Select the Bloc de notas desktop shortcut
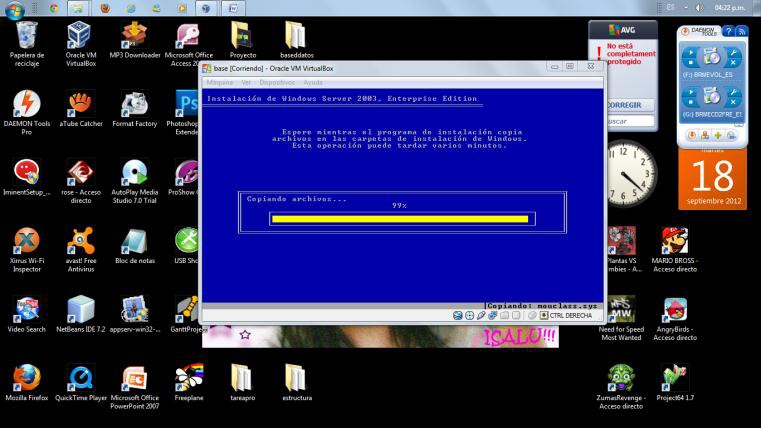 (135, 246)
